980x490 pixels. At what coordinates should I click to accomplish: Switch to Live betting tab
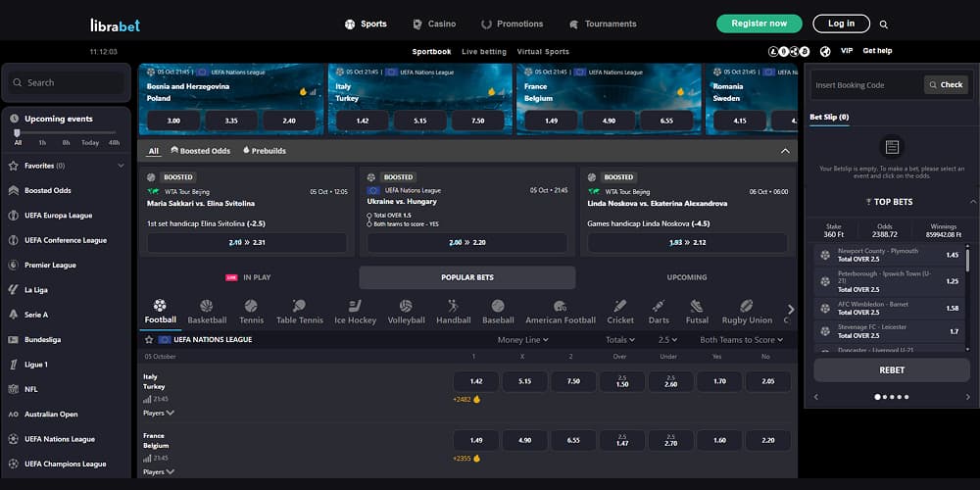[x=484, y=52]
